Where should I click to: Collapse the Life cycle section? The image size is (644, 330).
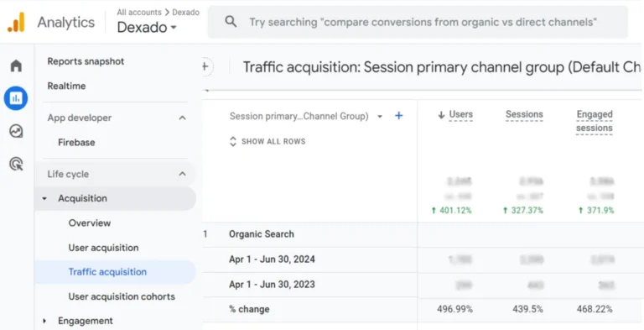(182, 174)
